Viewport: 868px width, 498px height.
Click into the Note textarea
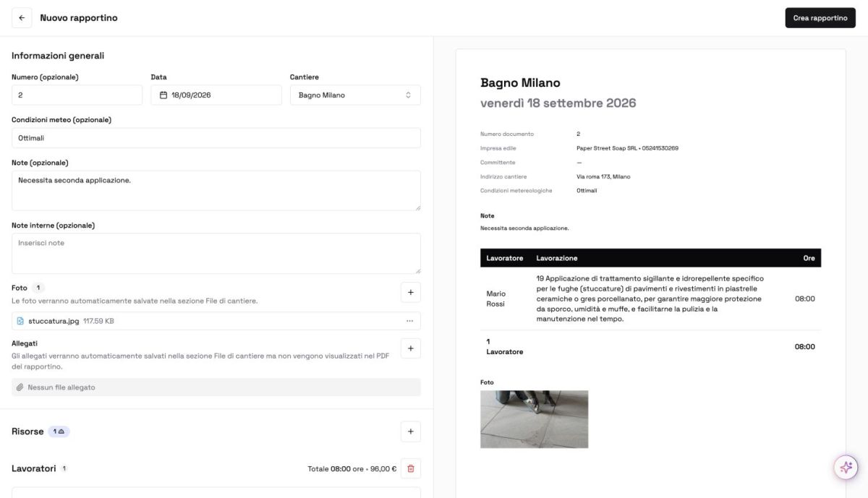point(216,191)
